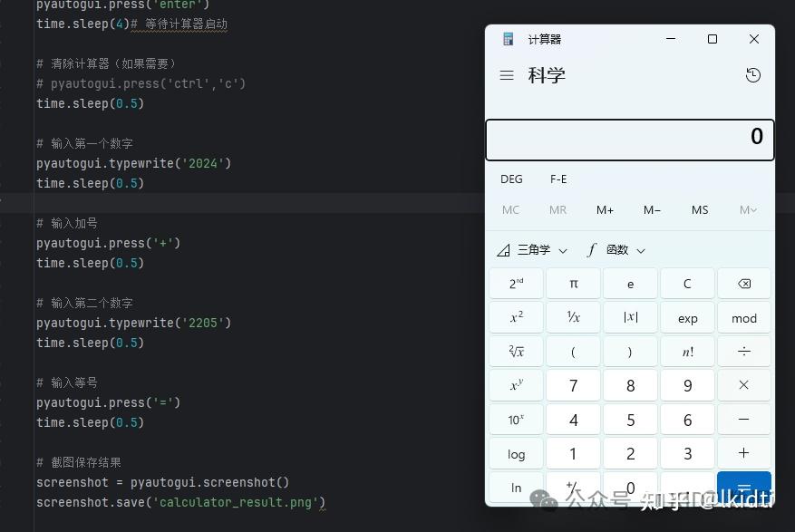
Task: Select the factorial (n!) button
Action: tap(687, 351)
